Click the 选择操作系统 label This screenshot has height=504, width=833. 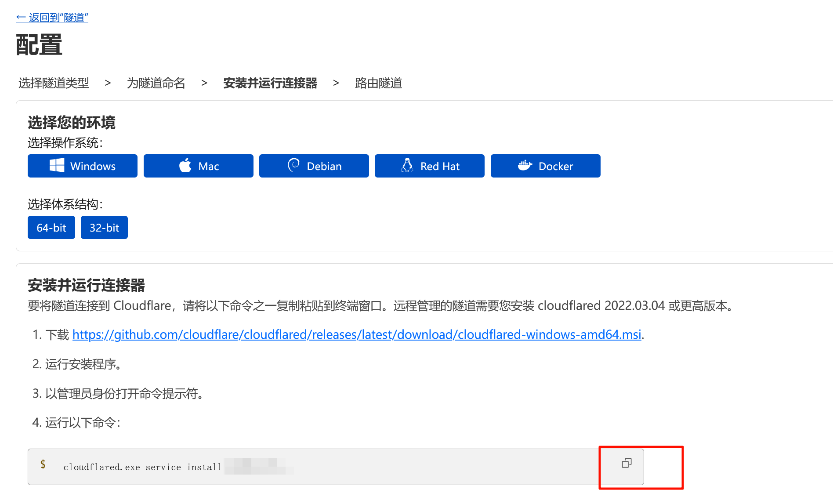[x=65, y=143]
